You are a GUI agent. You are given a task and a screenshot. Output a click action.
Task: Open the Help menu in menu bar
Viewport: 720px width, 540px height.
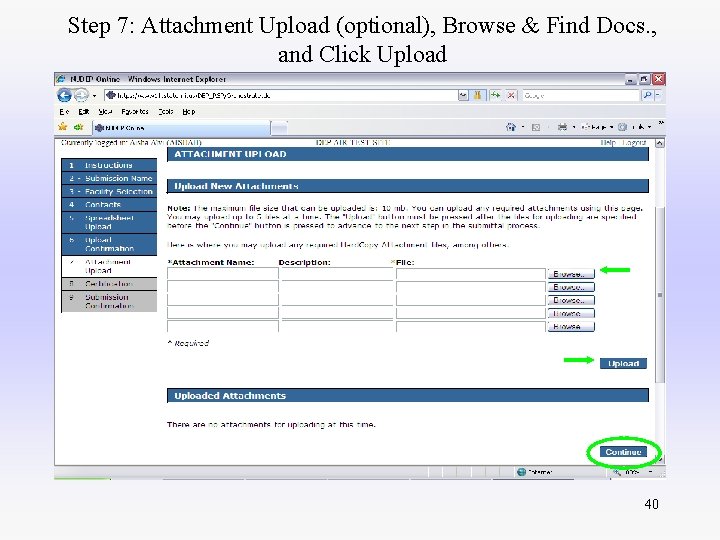click(189, 112)
